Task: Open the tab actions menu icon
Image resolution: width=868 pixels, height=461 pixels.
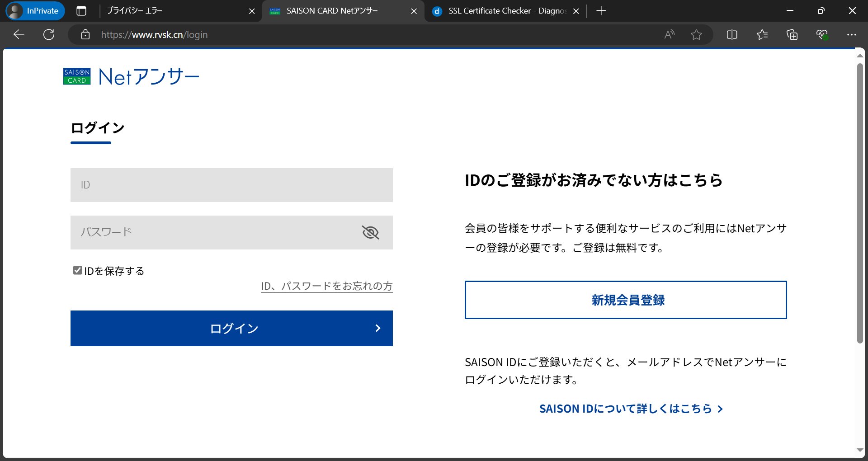Action: click(81, 11)
